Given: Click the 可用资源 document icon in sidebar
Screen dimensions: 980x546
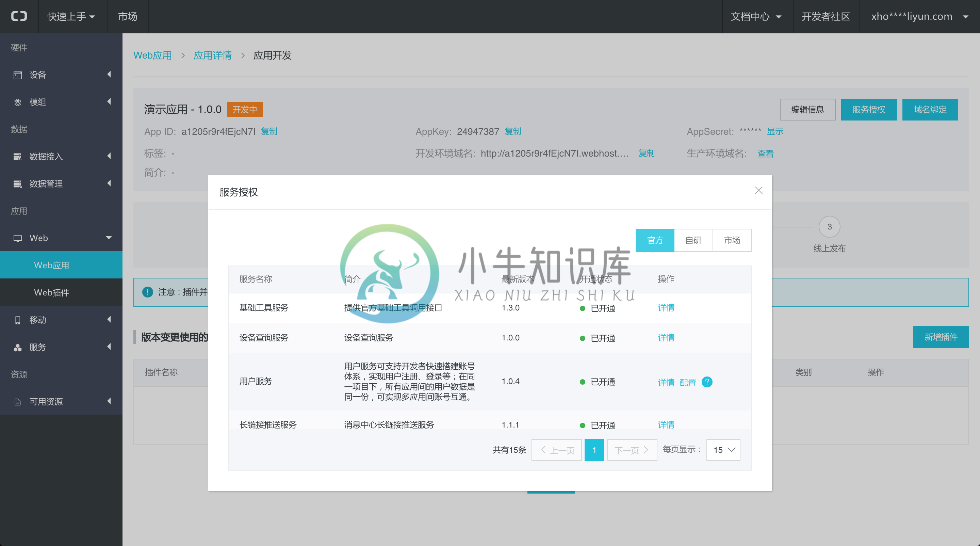Looking at the screenshot, I should [x=17, y=402].
